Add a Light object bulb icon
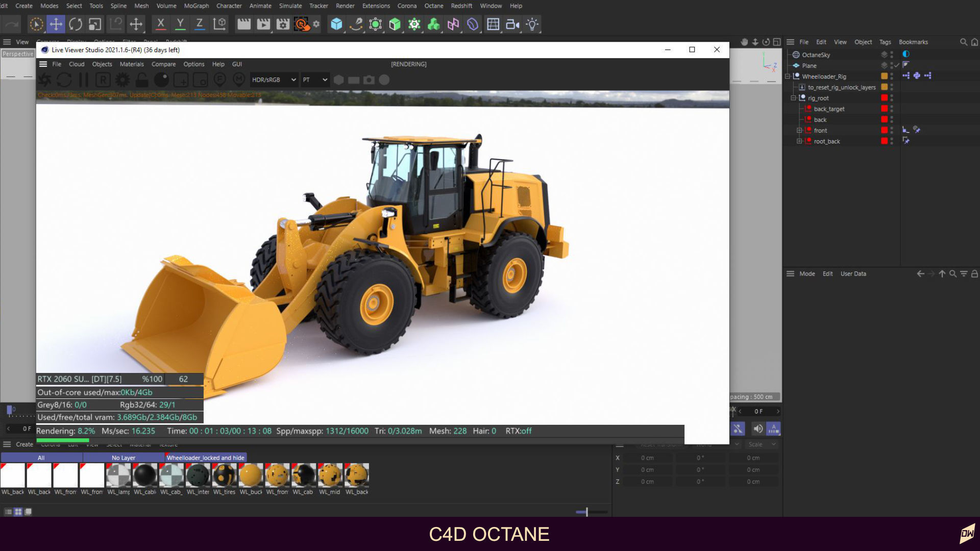This screenshot has width=980, height=551. (x=532, y=24)
